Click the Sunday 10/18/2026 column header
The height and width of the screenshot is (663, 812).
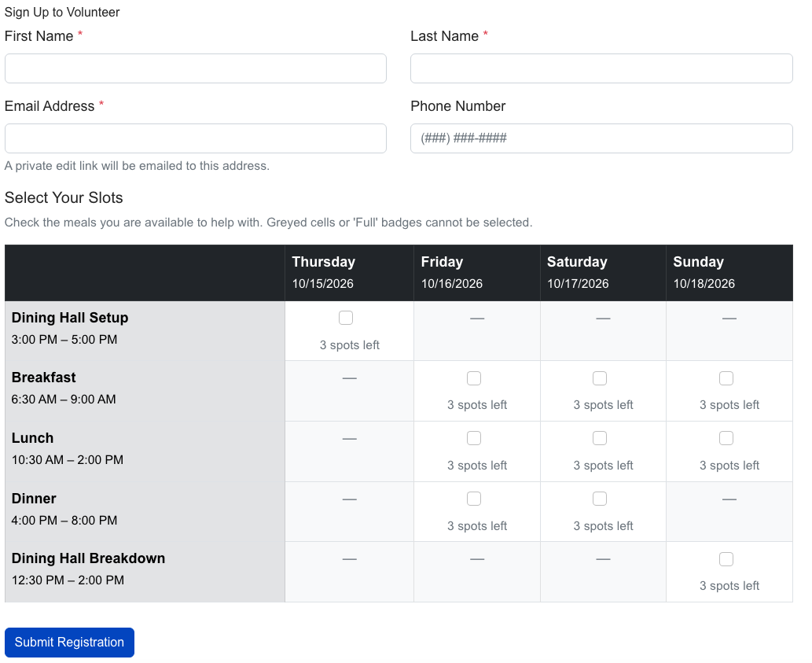point(729,273)
